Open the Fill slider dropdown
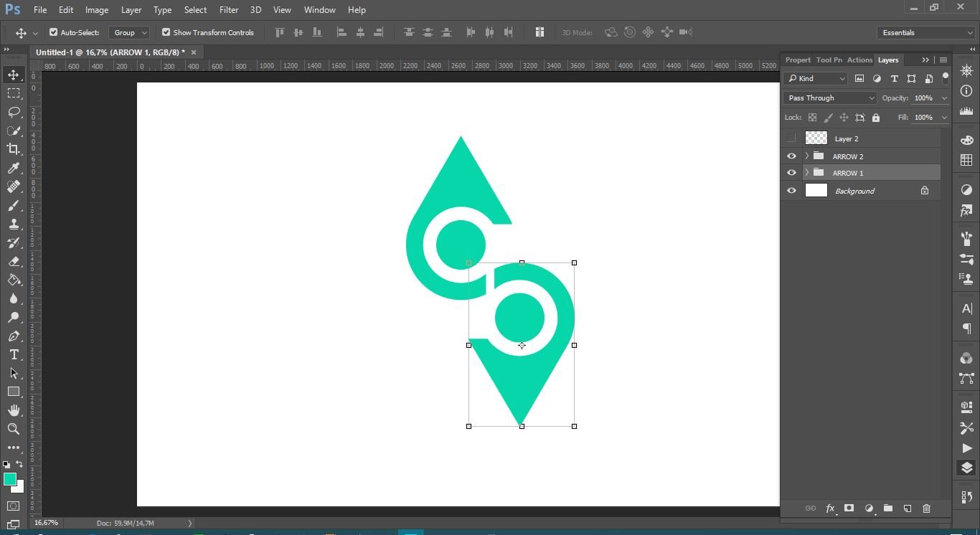This screenshot has width=980, height=535. 944,118
